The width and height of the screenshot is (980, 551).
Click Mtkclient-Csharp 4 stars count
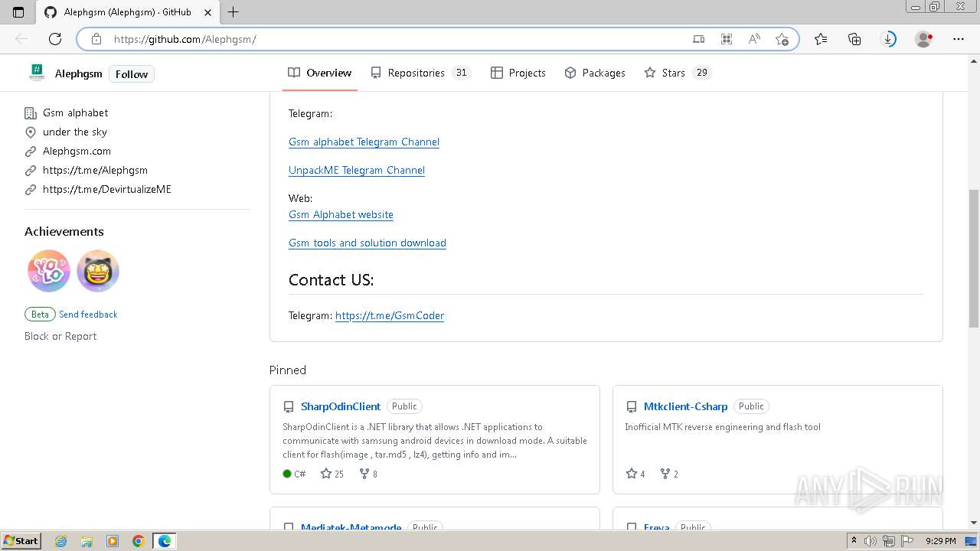[x=635, y=474]
